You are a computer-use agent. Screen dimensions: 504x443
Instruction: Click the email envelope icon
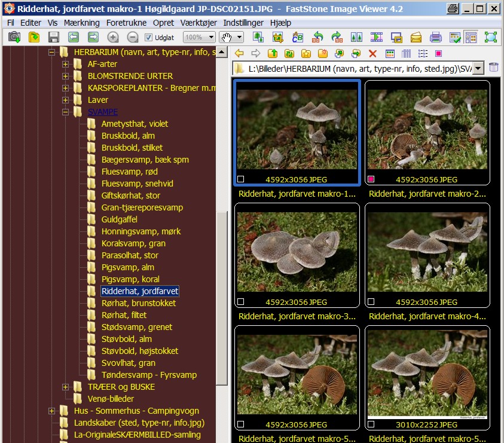tap(416, 37)
